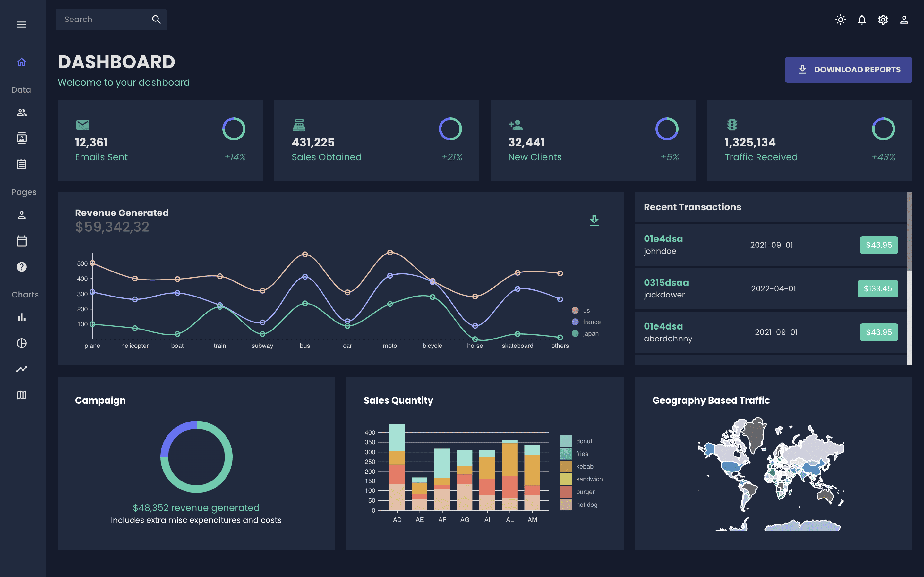
Task: Open contacts information sidebar icon
Action: coord(22,138)
